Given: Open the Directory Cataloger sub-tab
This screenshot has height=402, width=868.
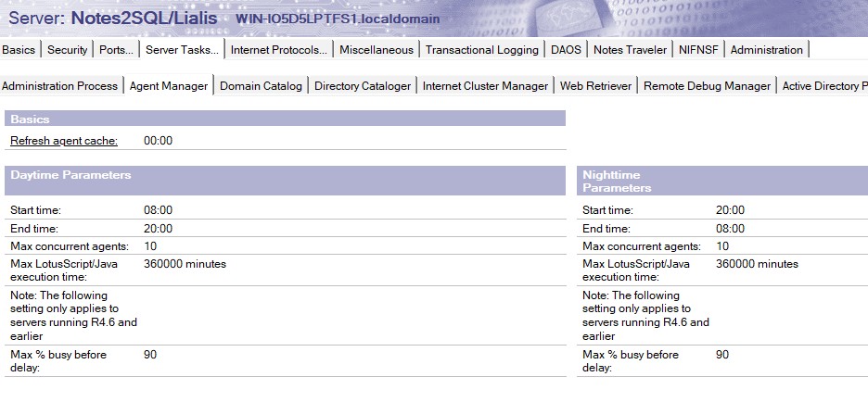Looking at the screenshot, I should [x=362, y=86].
